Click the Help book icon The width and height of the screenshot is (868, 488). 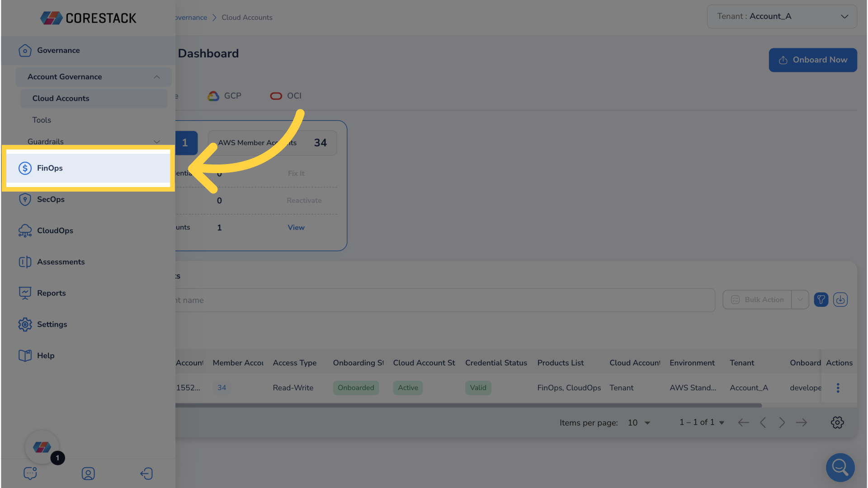pos(25,355)
